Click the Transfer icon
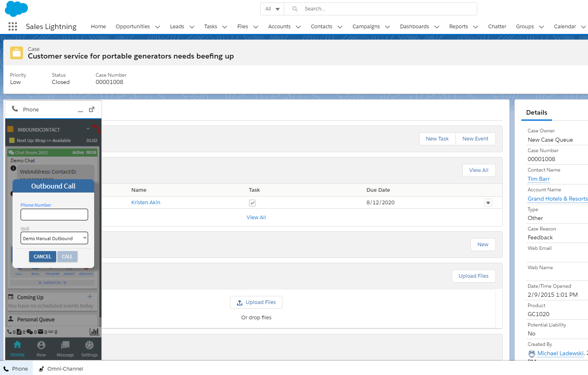 click(x=52, y=270)
